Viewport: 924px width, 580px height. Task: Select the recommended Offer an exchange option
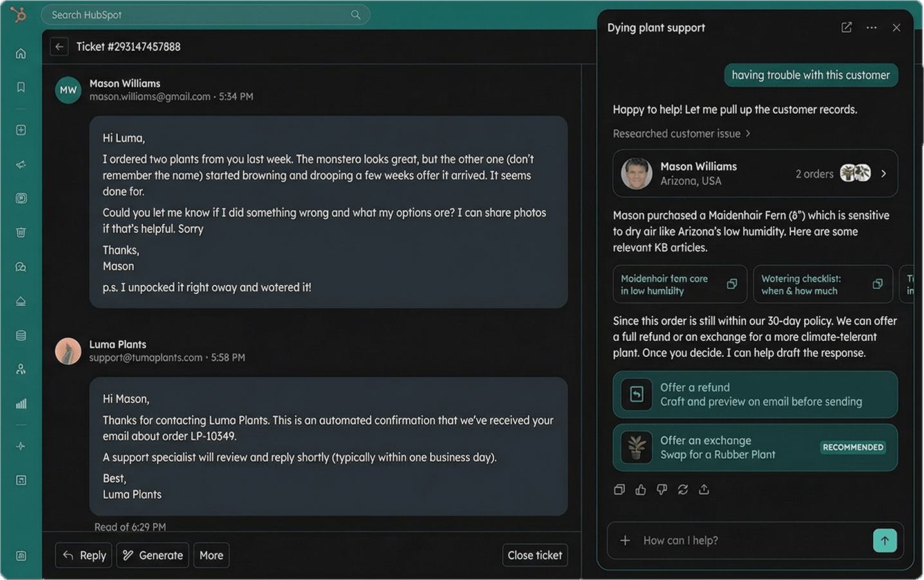(x=755, y=447)
